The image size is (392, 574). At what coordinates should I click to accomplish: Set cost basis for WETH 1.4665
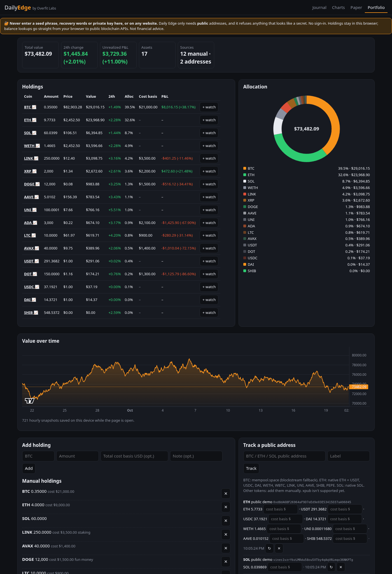[x=284, y=529]
